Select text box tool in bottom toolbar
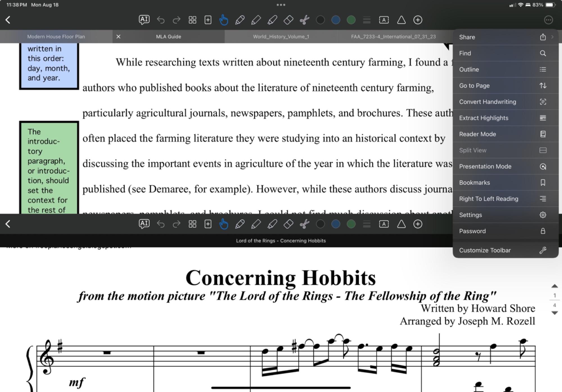 [x=384, y=224]
